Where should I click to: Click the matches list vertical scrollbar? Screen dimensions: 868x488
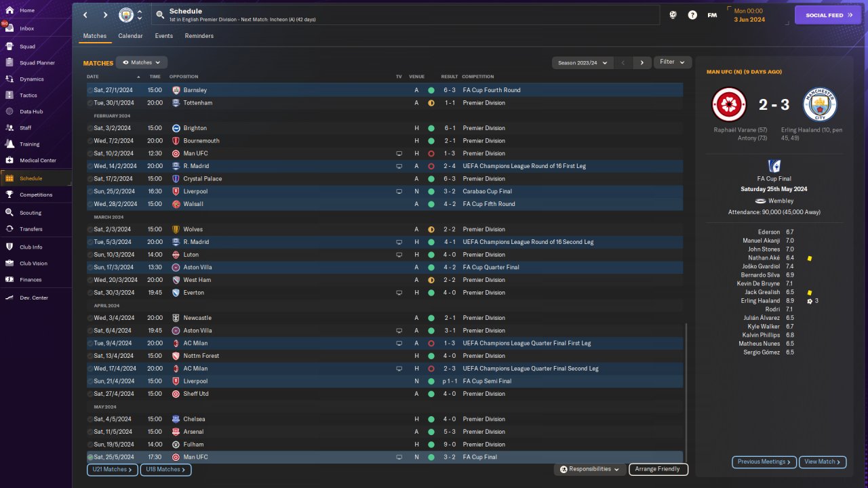coord(686,392)
